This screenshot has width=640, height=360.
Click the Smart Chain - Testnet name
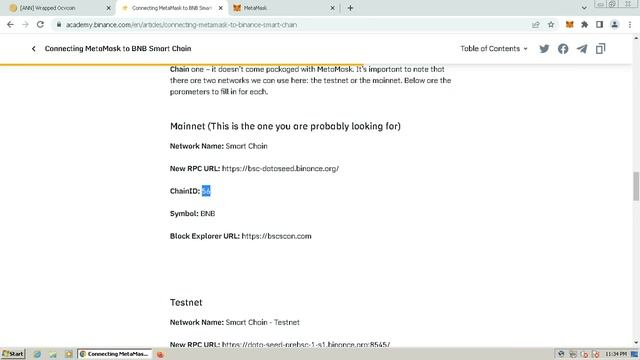coord(262,322)
